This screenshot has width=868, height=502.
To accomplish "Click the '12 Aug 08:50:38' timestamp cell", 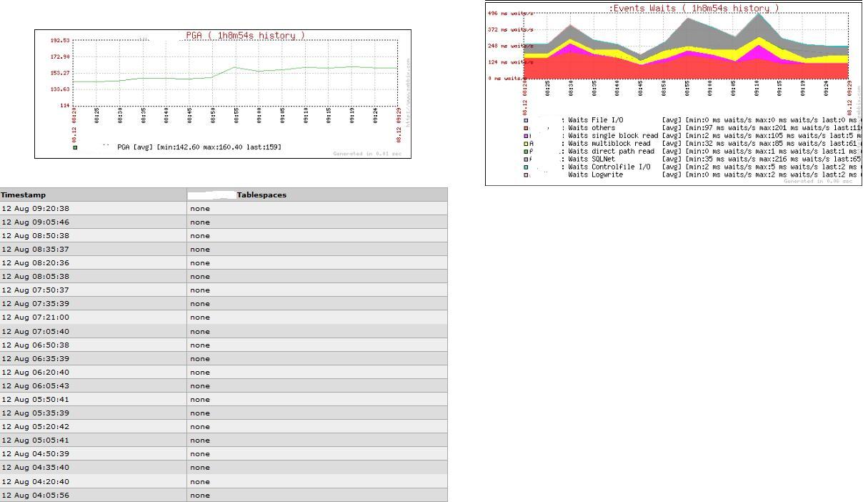I will click(93, 235).
